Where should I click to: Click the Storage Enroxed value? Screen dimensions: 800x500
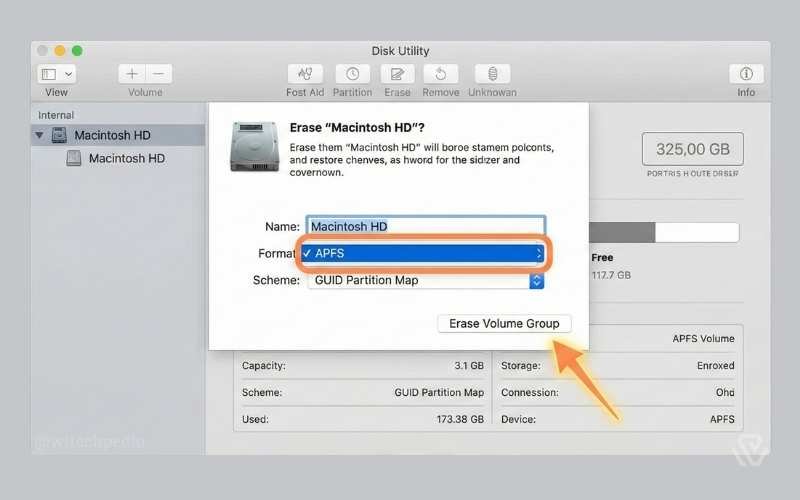[715, 366]
